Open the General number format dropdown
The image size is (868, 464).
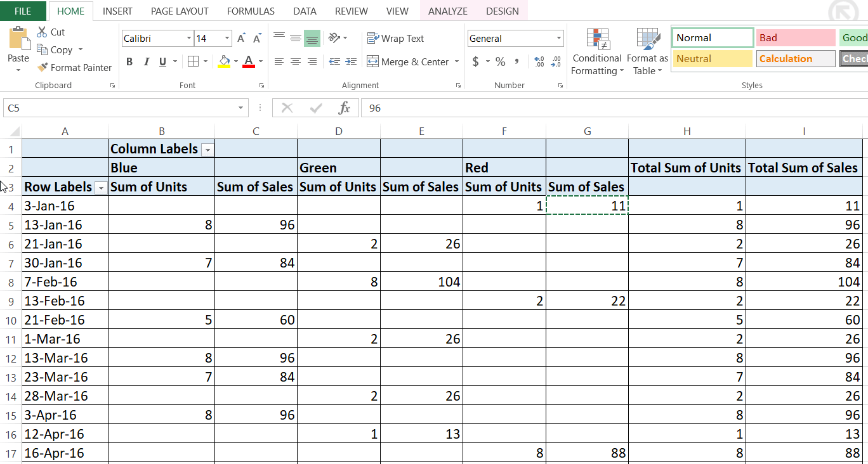click(x=558, y=39)
